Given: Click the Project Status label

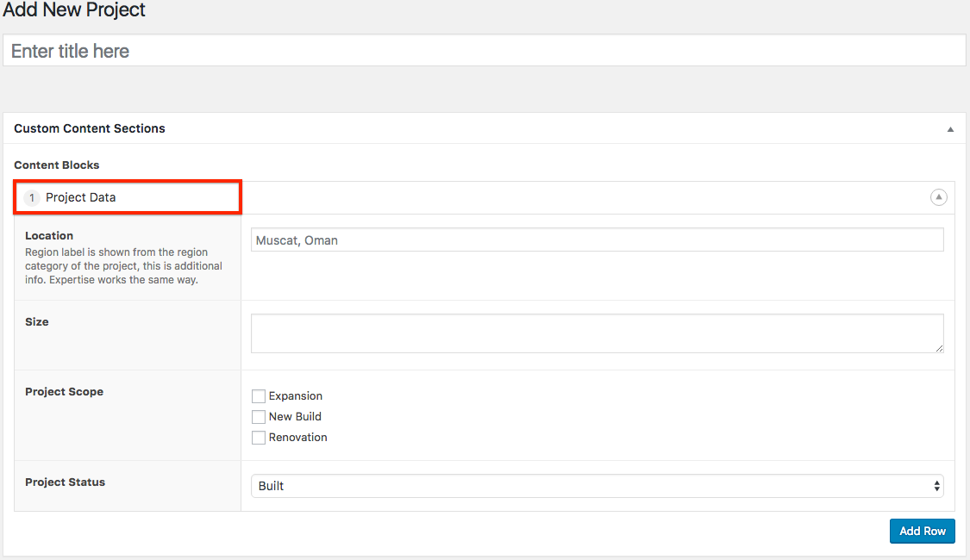Looking at the screenshot, I should [x=65, y=482].
